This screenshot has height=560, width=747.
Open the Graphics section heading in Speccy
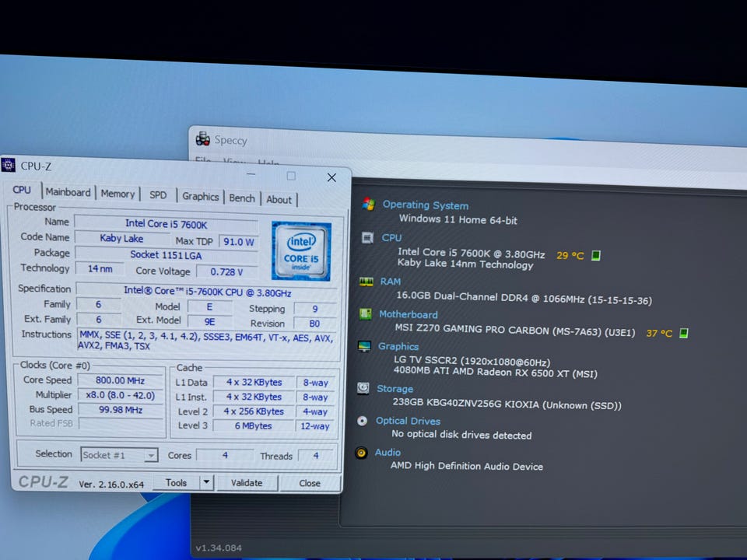[398, 346]
